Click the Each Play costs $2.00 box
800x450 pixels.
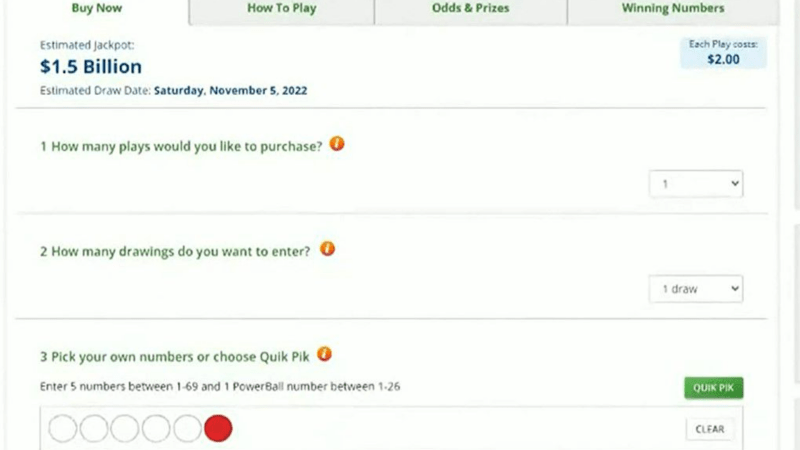[723, 53]
